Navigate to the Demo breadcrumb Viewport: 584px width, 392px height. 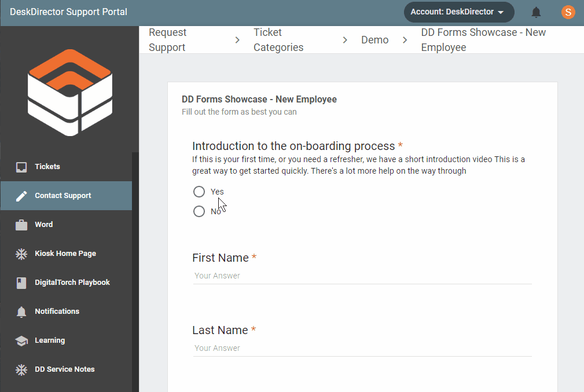374,40
